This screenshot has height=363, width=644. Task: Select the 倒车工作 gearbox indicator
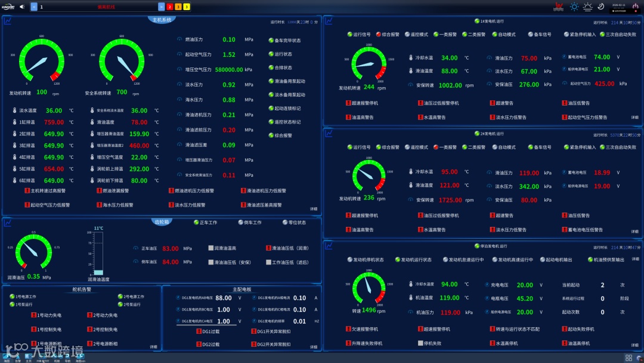click(250, 223)
